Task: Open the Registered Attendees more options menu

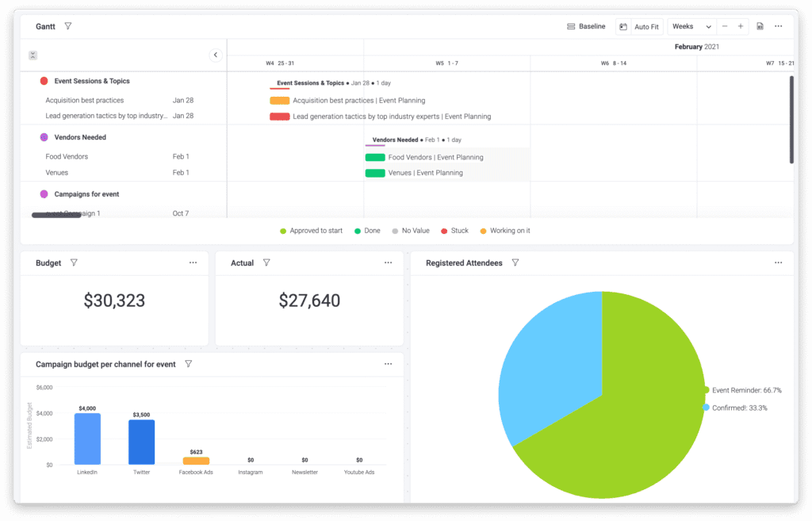Action: tap(779, 262)
